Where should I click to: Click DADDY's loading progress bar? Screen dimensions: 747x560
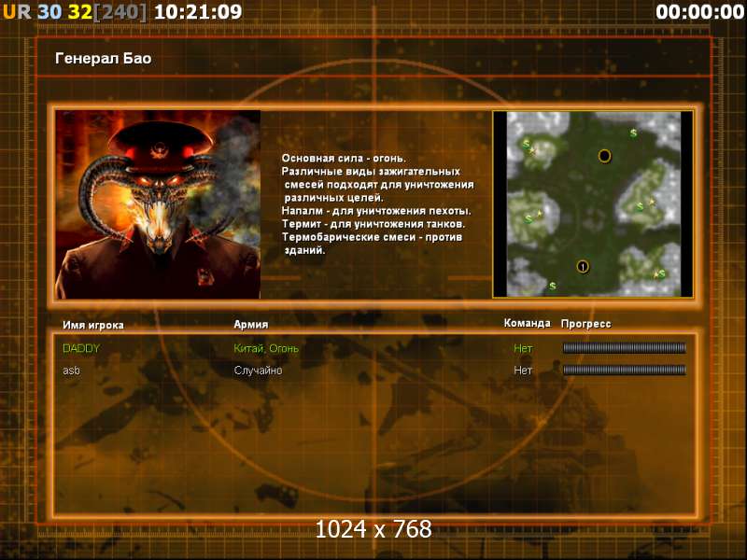[x=624, y=348]
